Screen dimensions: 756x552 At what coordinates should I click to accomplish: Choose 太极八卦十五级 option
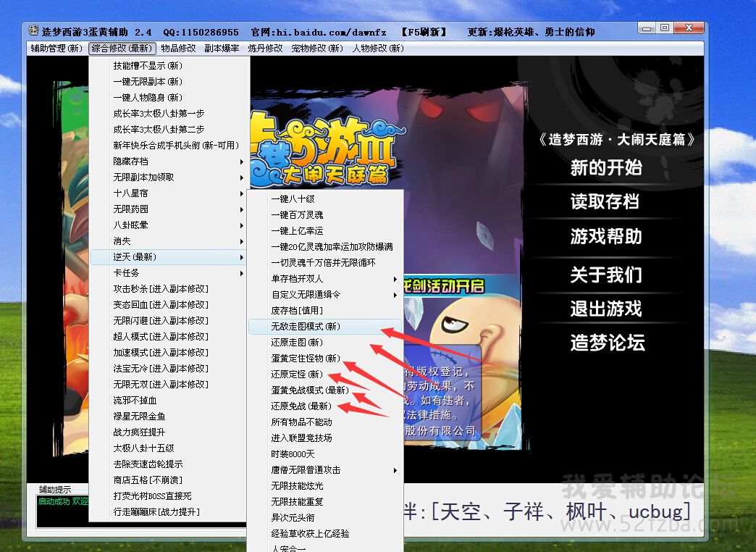(x=168, y=448)
